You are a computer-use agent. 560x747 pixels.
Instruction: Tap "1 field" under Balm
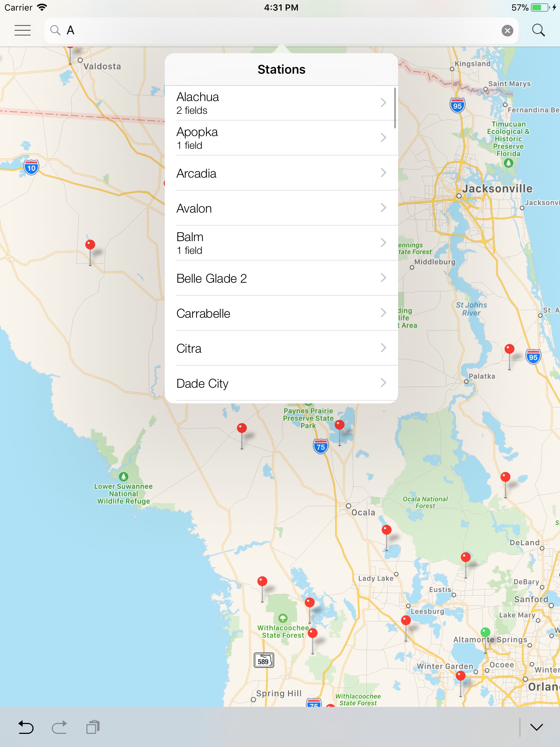click(x=190, y=251)
